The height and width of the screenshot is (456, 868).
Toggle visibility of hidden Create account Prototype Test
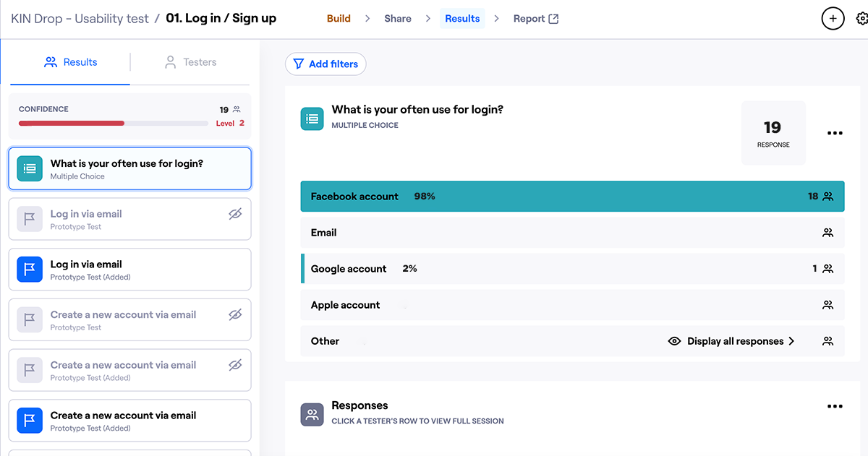(235, 315)
